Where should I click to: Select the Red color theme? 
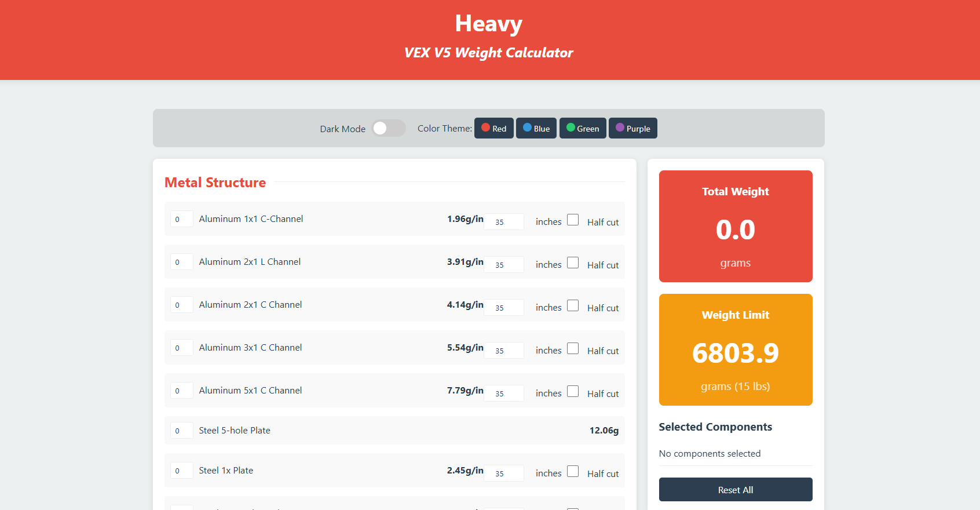(494, 128)
